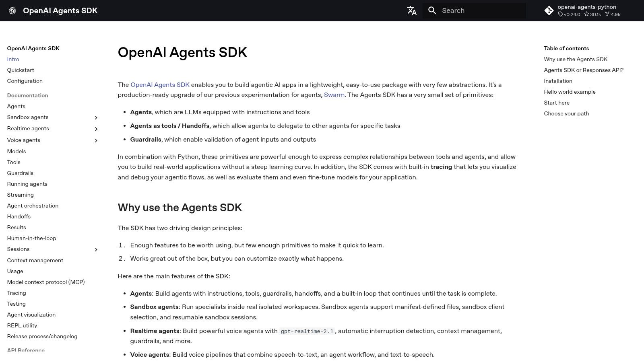Jump to Choose your path section
Screen dimensions: 644x362
566,113
